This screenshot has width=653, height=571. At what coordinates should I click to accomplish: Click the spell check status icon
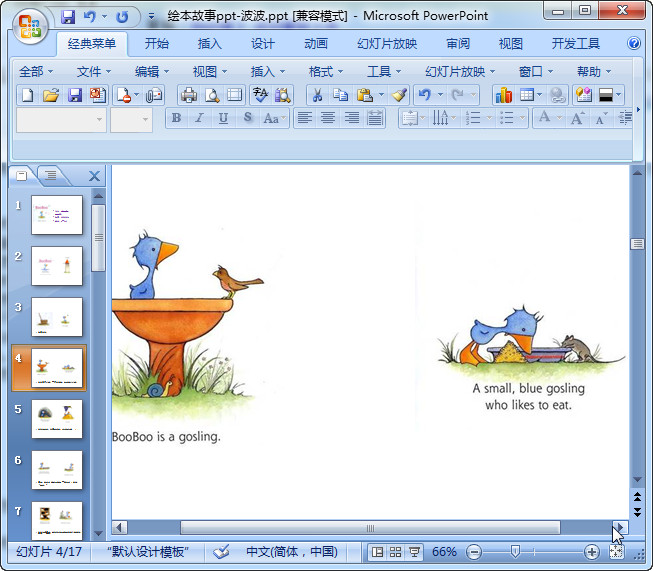tap(221, 552)
